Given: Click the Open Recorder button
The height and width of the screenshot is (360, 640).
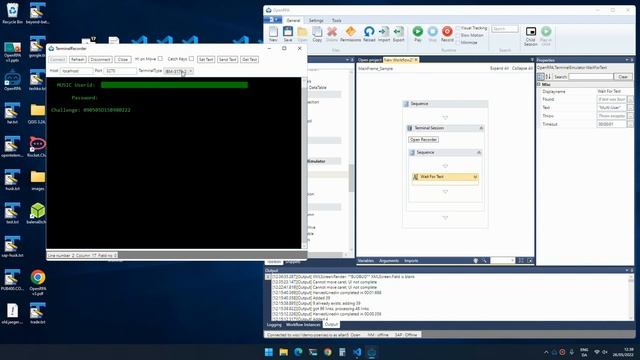Looking at the screenshot, I should tap(424, 140).
